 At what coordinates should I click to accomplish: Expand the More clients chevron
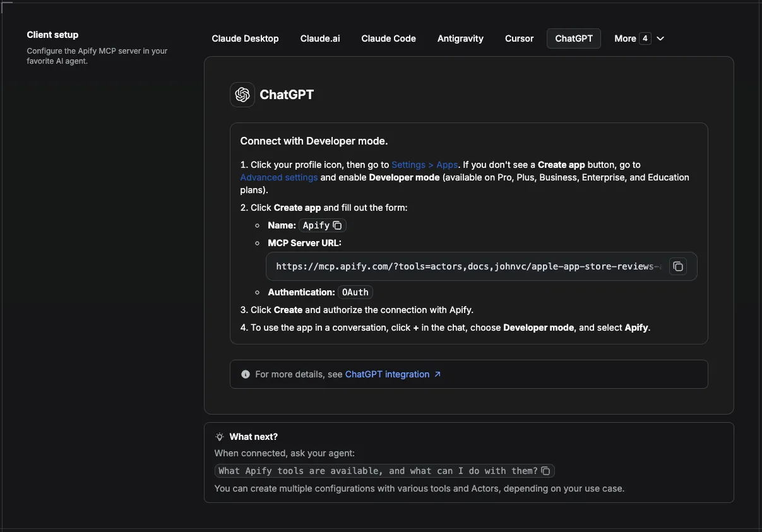[x=660, y=38]
